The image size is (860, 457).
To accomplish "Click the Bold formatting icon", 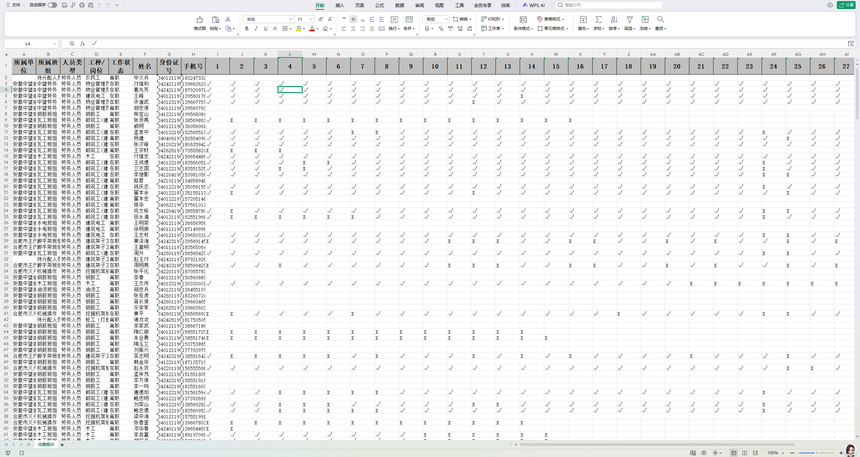I will pyautogui.click(x=247, y=29).
